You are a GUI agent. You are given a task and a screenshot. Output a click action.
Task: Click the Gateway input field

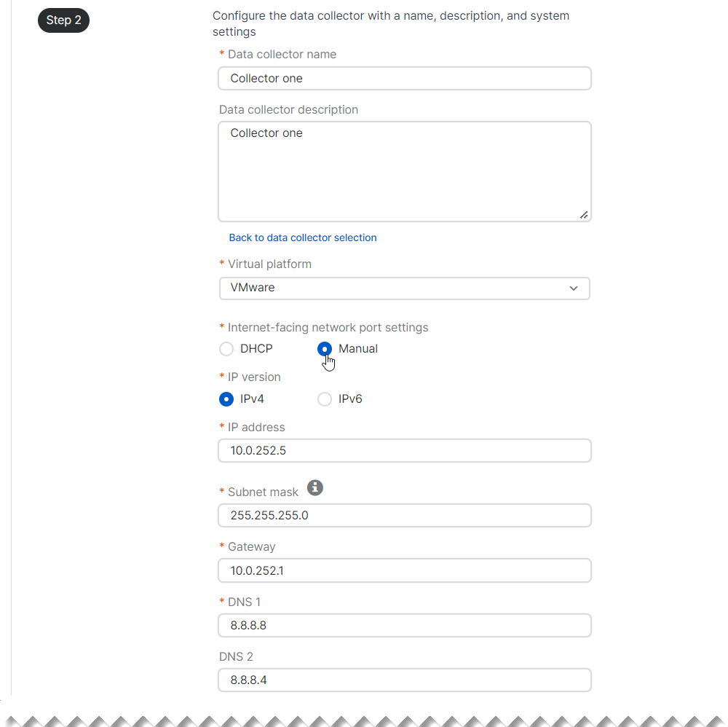tap(404, 571)
